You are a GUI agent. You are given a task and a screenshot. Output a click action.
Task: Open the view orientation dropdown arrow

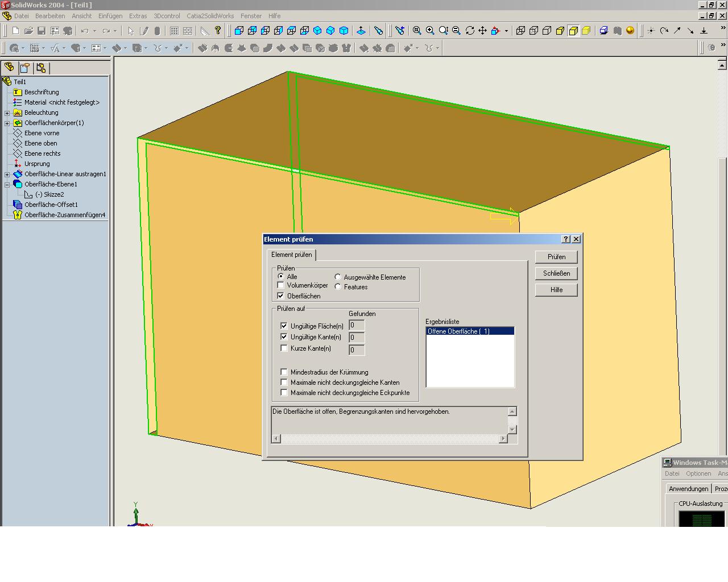tap(506, 31)
